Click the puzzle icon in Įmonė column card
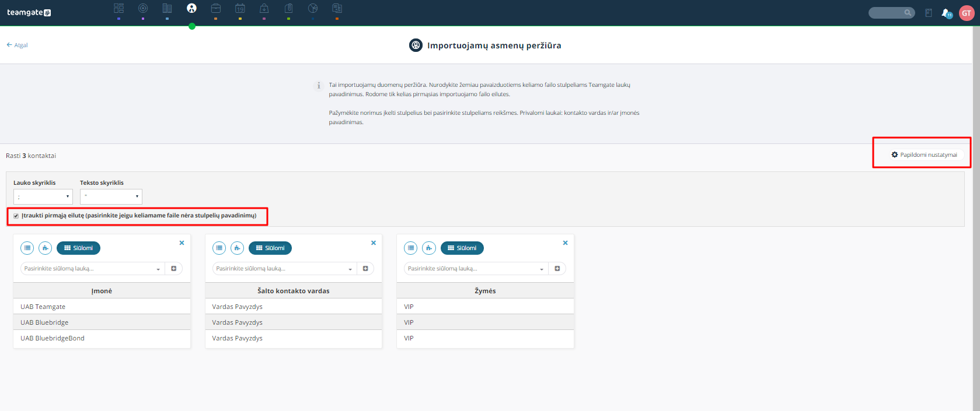980x411 pixels. tap(45, 248)
